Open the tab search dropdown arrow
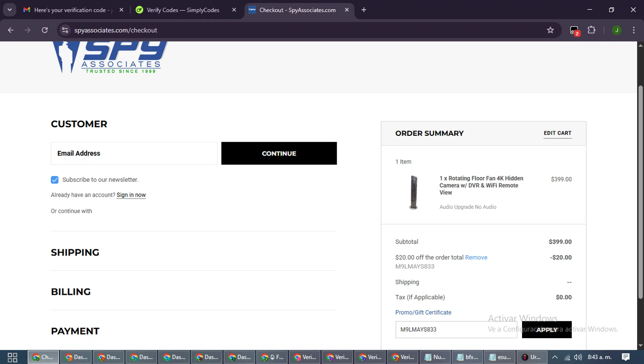The height and width of the screenshot is (364, 644). point(9,10)
